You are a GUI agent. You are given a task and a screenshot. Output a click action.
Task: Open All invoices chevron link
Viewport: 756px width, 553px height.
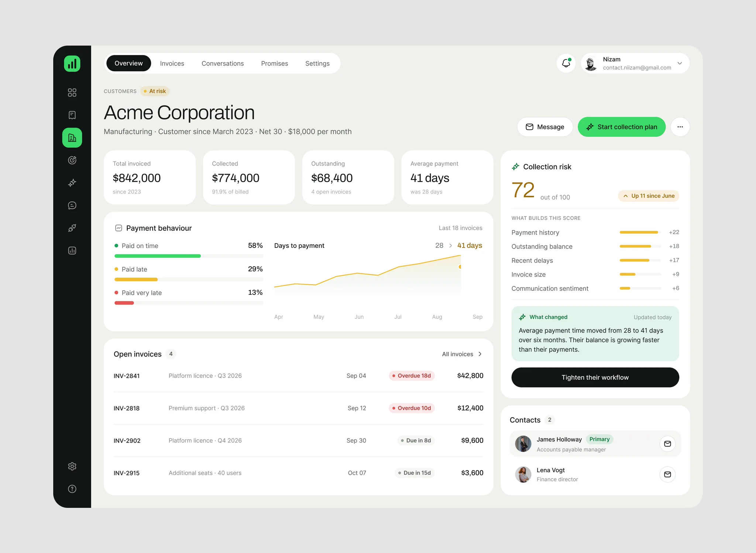pos(462,354)
